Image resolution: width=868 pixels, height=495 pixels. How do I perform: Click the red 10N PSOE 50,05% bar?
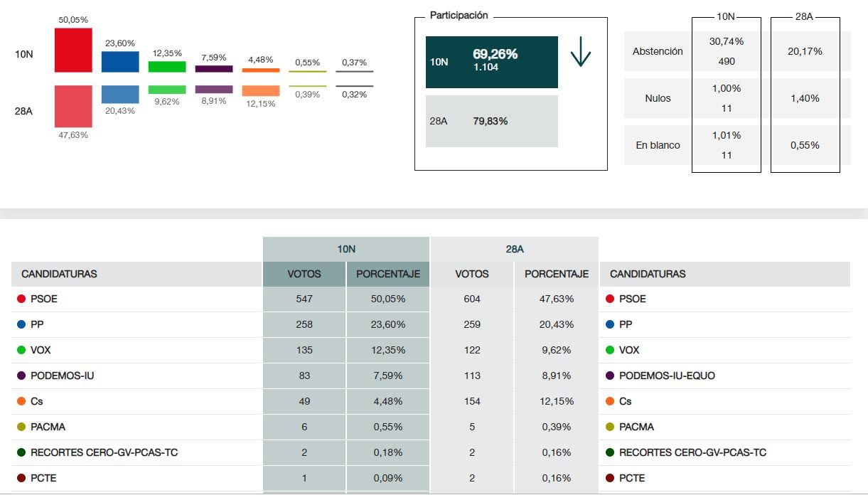73,50
